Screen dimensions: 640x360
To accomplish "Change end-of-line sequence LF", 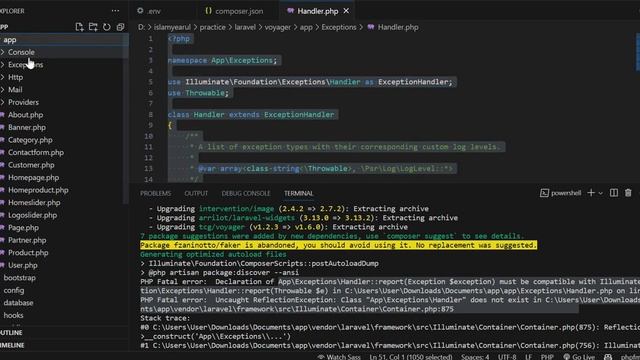I will tap(528, 357).
